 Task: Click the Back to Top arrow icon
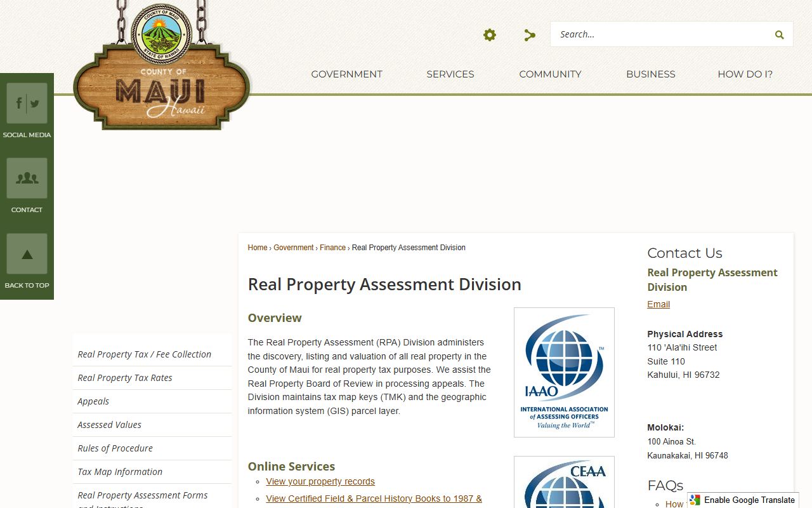[27, 253]
